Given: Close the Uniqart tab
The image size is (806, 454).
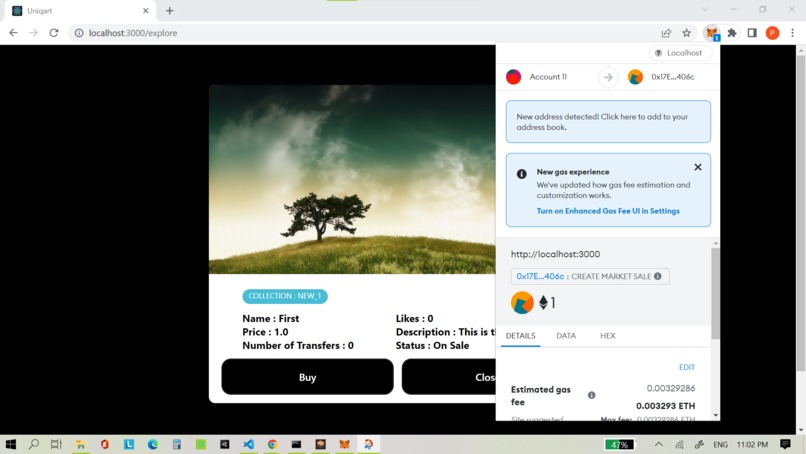Looking at the screenshot, I should click(145, 10).
